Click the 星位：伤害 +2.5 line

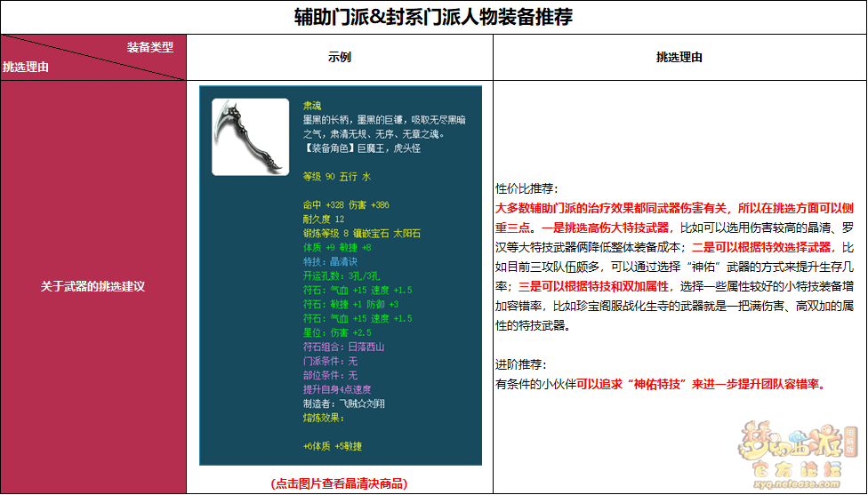[338, 332]
